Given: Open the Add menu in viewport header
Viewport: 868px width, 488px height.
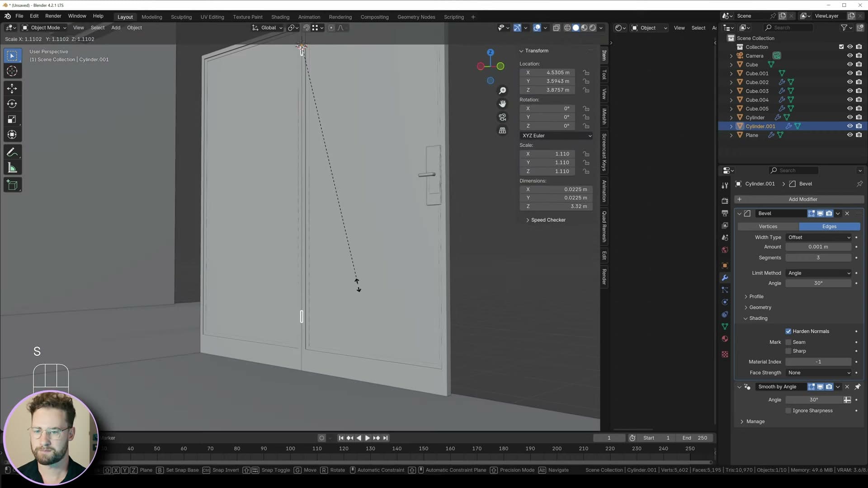Looking at the screenshot, I should pyautogui.click(x=116, y=28).
